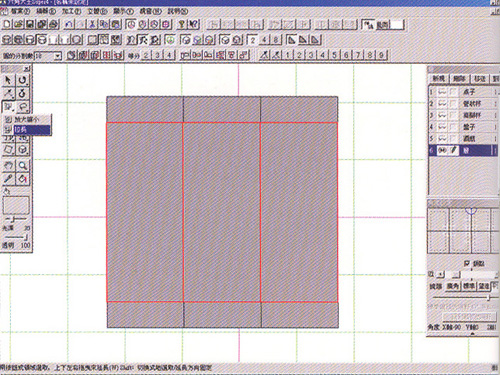Choose 放大縮小 from the tool flyout menu

[28, 119]
